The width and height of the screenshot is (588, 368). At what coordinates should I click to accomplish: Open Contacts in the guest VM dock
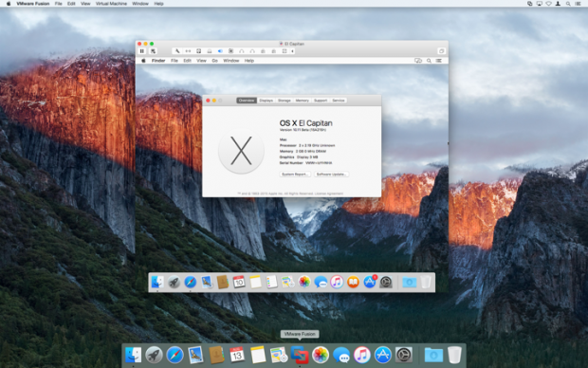pos(223,282)
